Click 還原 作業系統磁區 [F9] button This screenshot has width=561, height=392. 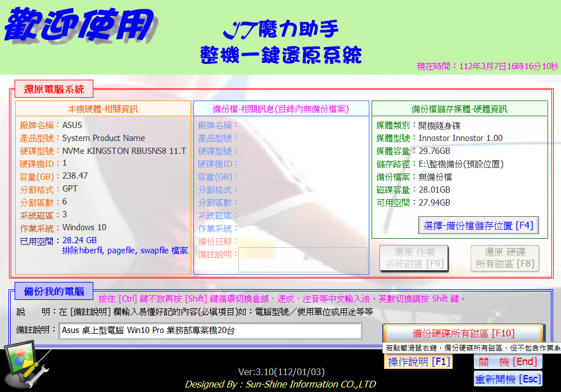(414, 258)
